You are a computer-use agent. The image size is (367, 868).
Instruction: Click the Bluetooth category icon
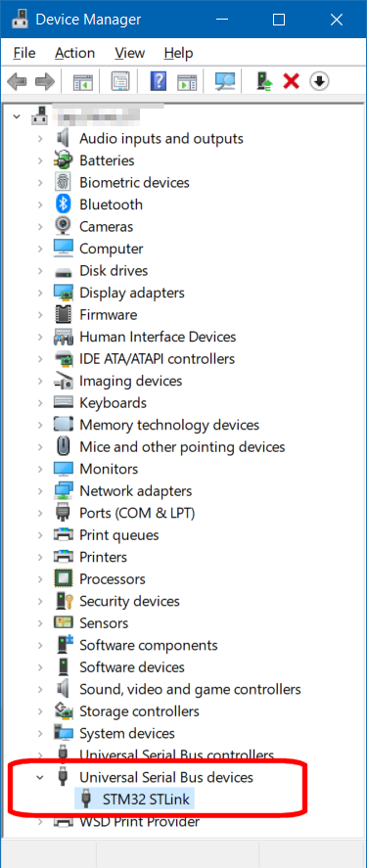(63, 205)
